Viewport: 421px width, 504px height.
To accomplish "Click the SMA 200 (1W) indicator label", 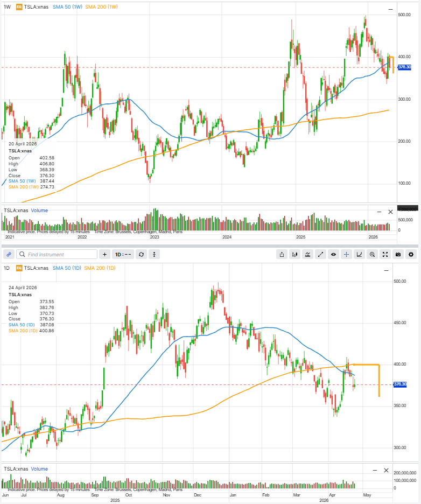I will click(x=102, y=7).
